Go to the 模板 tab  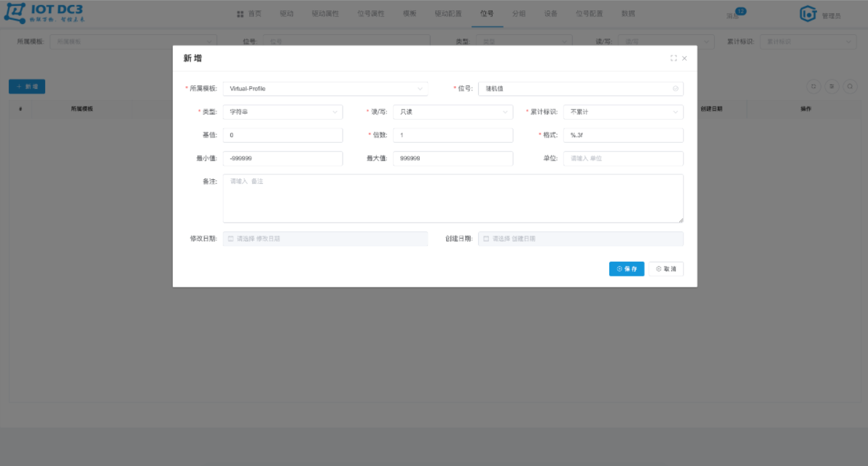point(410,14)
